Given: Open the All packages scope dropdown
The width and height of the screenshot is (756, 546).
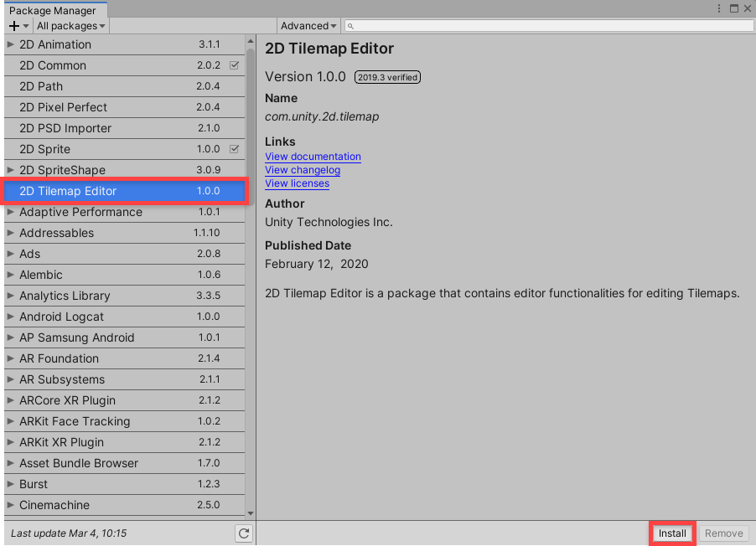Looking at the screenshot, I should pyautogui.click(x=71, y=26).
